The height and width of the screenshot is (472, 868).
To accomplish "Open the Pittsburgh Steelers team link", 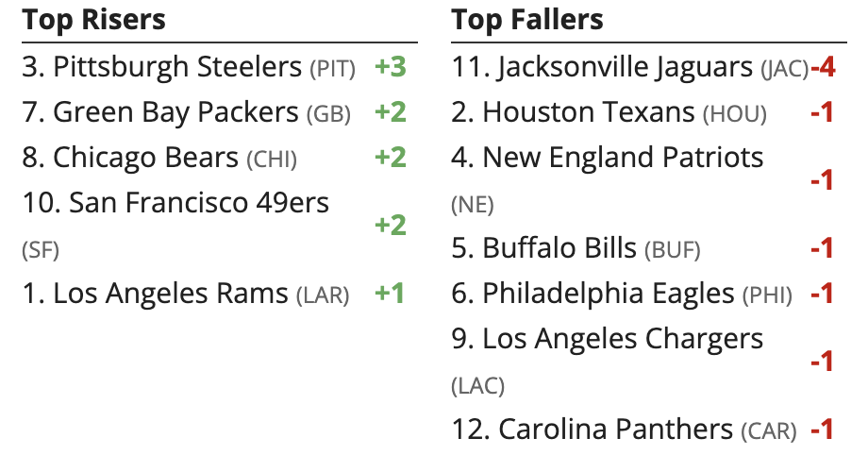I will (177, 67).
